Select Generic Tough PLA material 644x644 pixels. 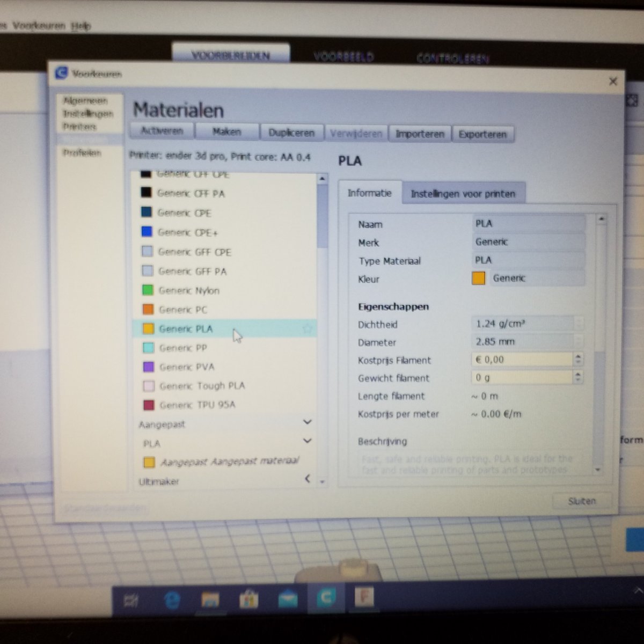coord(224,386)
